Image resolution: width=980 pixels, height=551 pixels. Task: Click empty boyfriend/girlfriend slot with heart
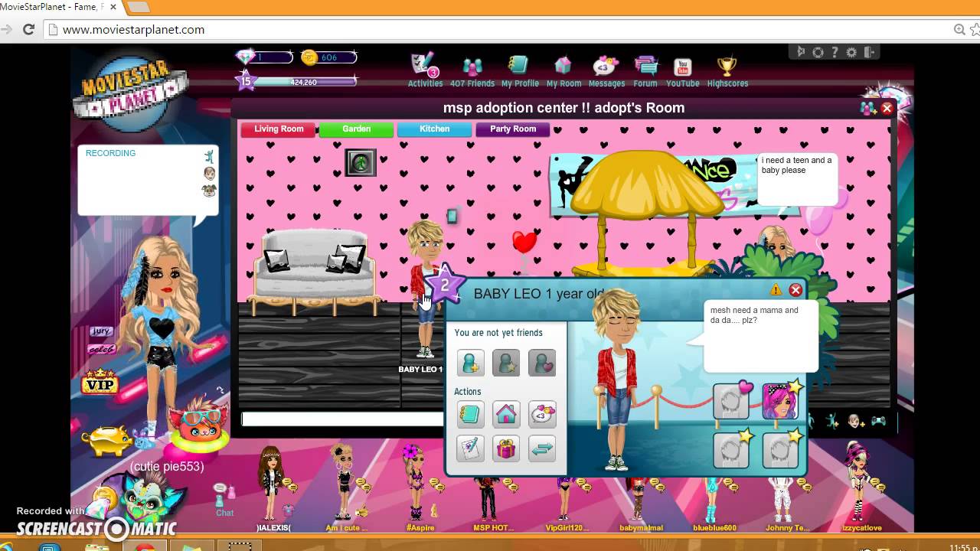pos(731,401)
